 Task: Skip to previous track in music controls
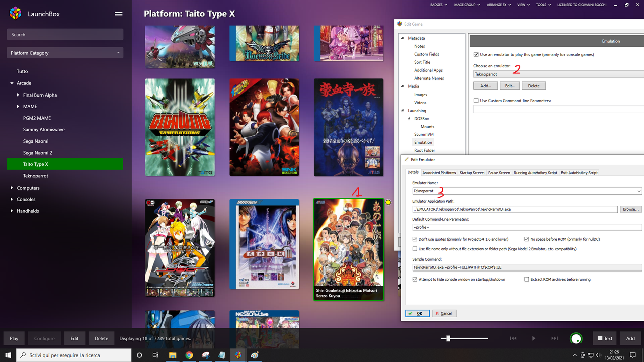click(513, 338)
